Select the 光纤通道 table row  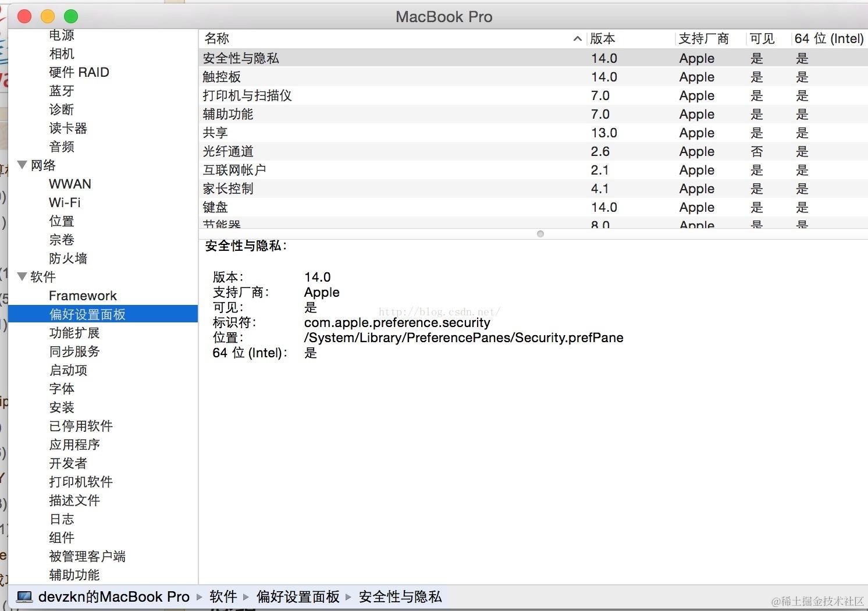pyautogui.click(x=533, y=151)
